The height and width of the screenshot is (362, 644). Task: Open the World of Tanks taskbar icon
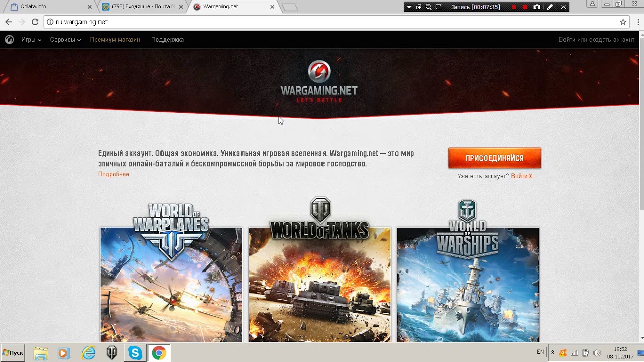tap(112, 353)
